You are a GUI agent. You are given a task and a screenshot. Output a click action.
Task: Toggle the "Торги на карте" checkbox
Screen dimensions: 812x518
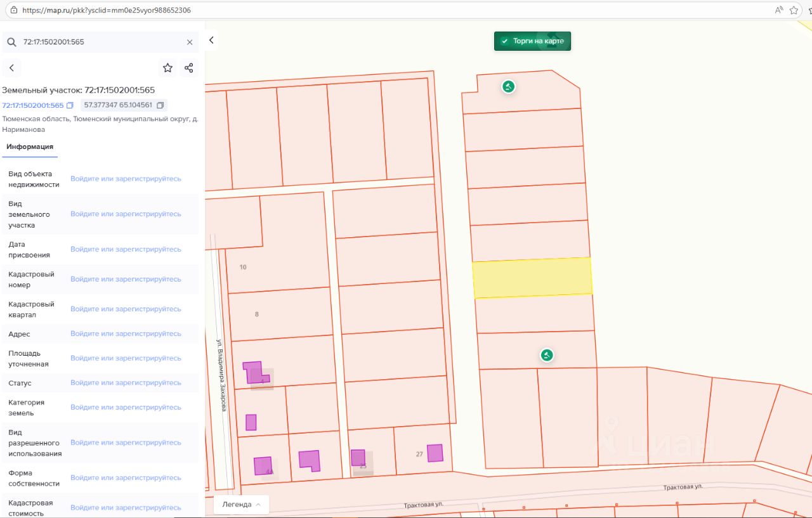coord(505,41)
